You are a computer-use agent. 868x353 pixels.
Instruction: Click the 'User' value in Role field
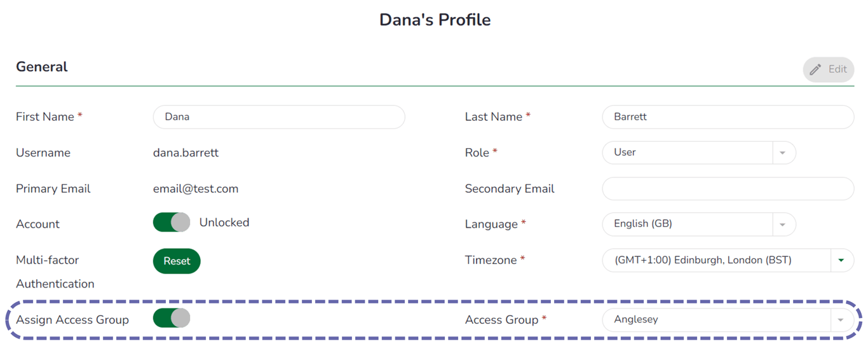click(x=625, y=153)
